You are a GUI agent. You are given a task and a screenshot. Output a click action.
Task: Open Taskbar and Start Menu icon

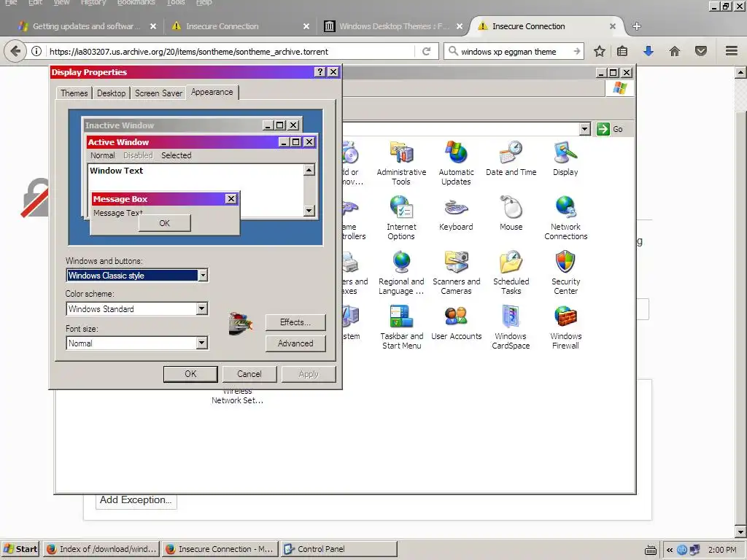tap(401, 327)
